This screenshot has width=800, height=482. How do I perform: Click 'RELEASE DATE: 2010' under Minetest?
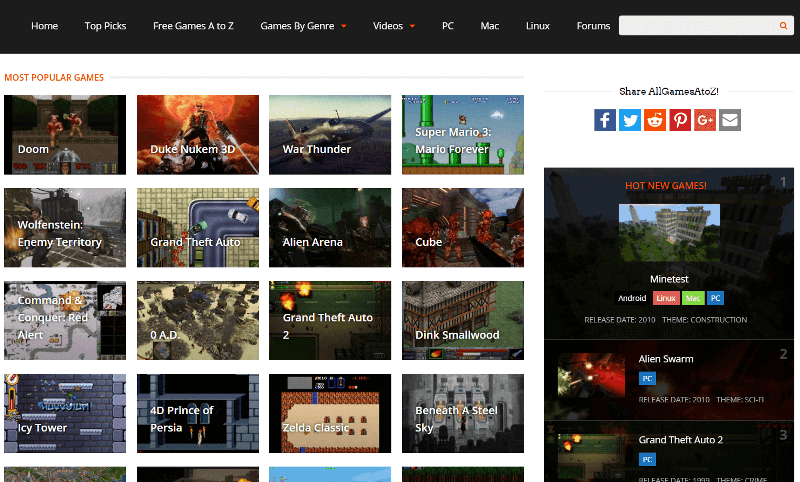pos(619,320)
